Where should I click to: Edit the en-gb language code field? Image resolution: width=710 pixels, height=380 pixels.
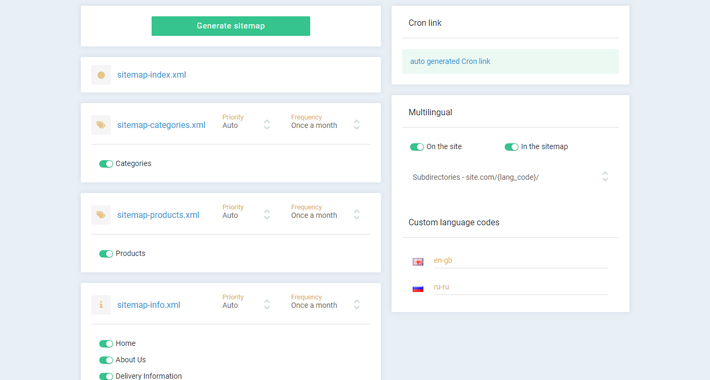coord(521,261)
